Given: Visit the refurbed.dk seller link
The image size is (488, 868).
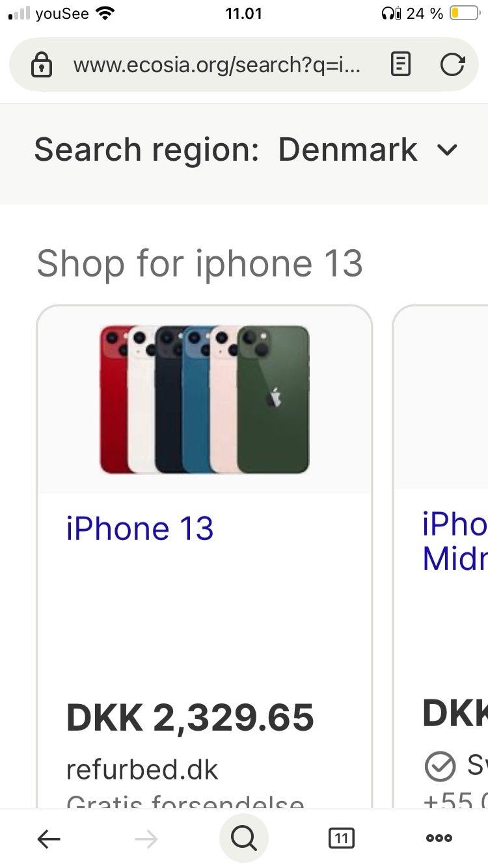Looking at the screenshot, I should pyautogui.click(x=142, y=770).
